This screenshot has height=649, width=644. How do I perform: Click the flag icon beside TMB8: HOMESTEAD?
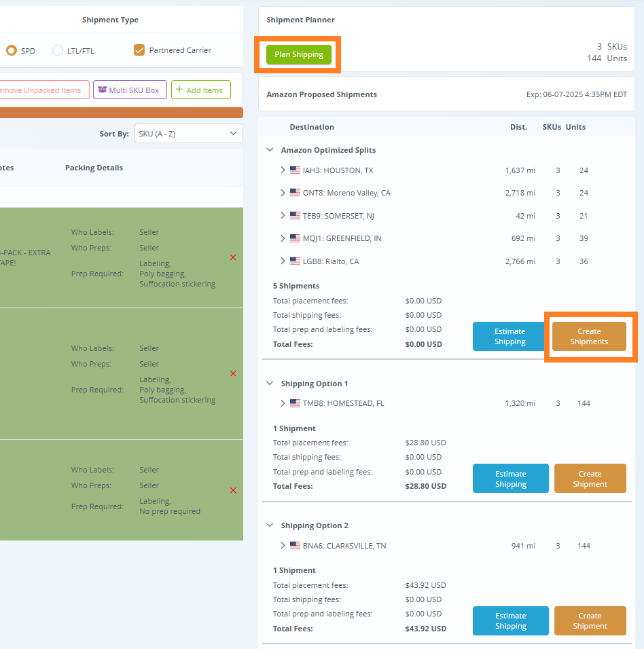pyautogui.click(x=295, y=403)
